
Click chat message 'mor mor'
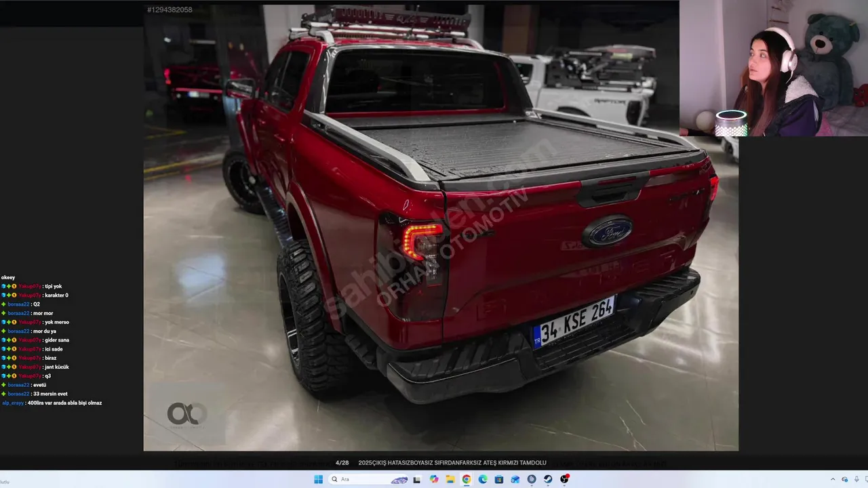point(43,313)
